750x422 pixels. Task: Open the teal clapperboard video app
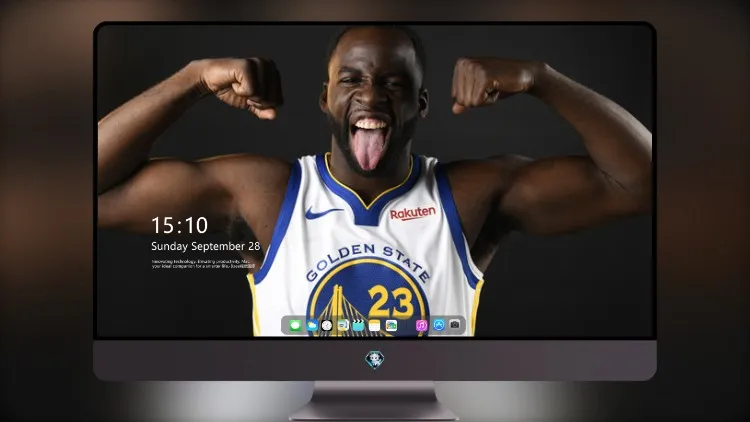coord(358,326)
